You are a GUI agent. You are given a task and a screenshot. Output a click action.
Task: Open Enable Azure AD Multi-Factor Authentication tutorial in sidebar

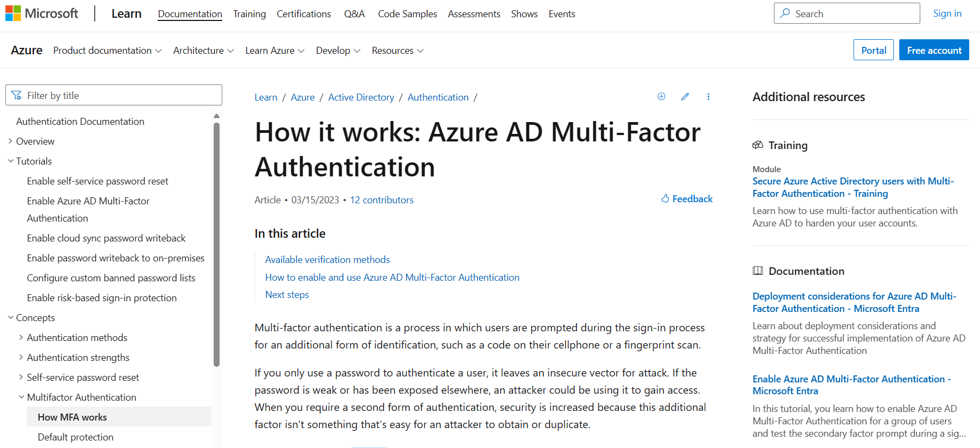(88, 209)
